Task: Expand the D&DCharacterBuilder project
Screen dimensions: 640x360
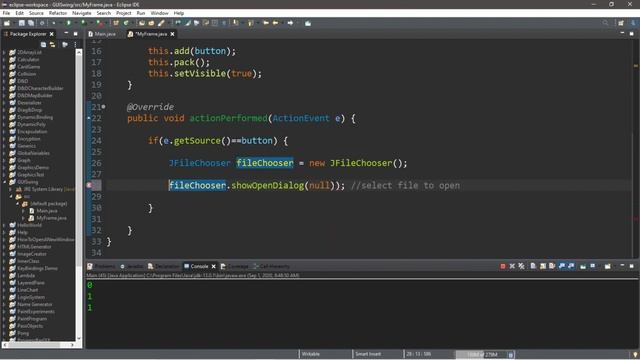Action: coord(4,88)
